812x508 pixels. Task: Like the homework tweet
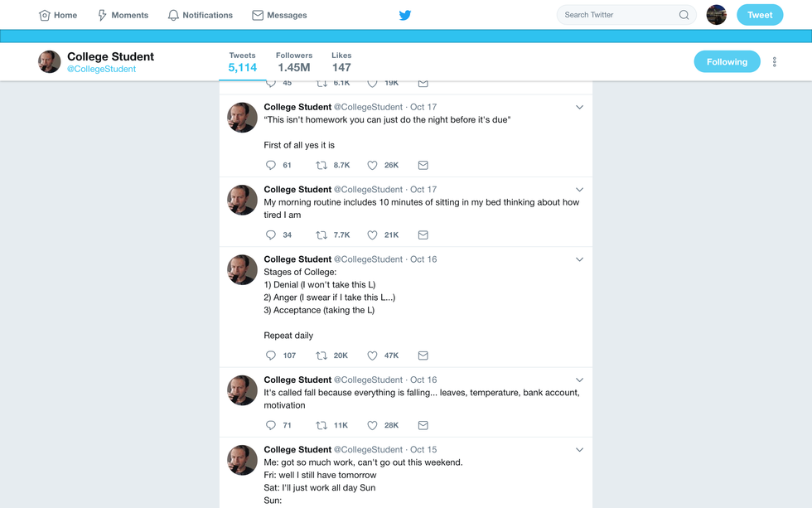click(372, 165)
